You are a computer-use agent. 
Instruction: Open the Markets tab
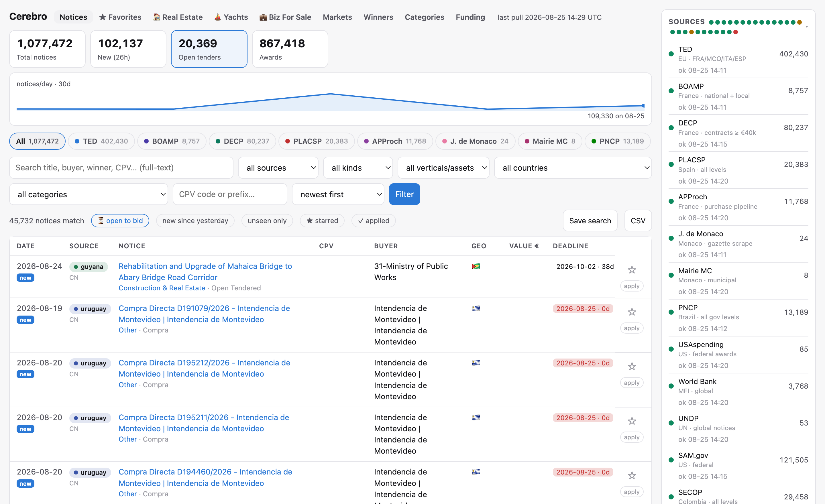coord(337,17)
